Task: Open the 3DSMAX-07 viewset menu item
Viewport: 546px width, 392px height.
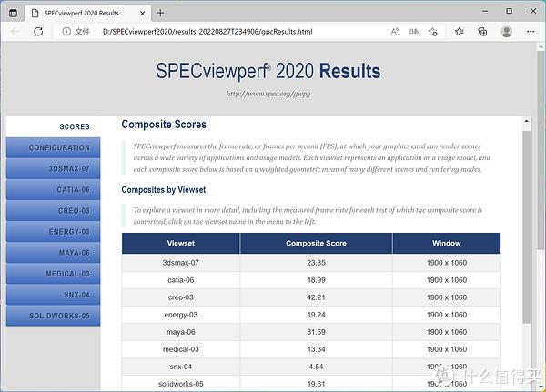Action: (x=54, y=168)
